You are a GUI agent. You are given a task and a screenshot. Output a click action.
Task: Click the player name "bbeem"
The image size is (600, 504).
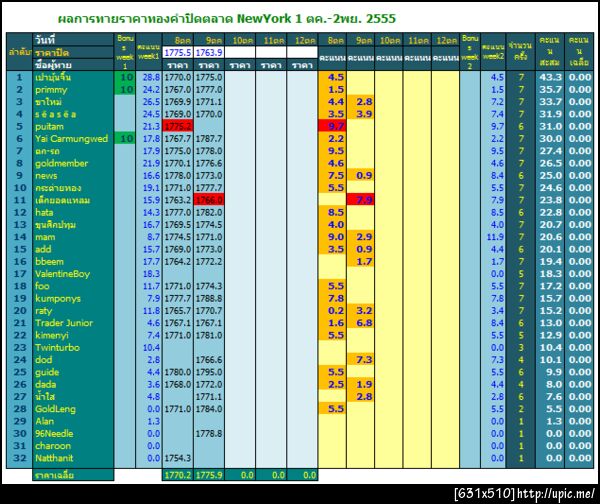(49, 262)
